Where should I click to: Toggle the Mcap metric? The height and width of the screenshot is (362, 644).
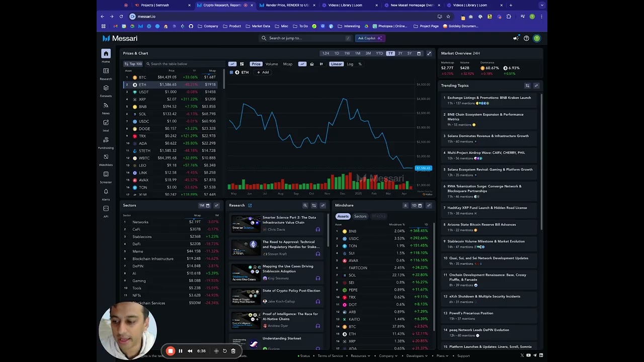(288, 64)
